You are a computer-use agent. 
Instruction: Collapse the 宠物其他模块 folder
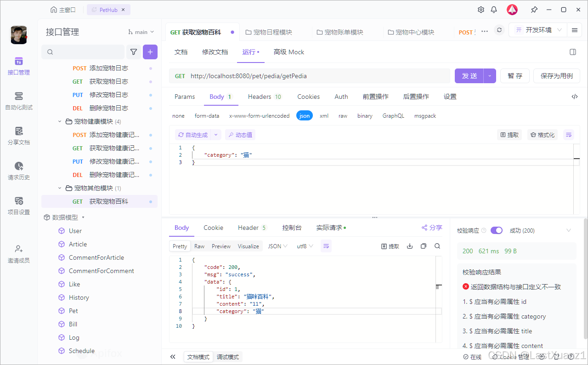tap(59, 188)
